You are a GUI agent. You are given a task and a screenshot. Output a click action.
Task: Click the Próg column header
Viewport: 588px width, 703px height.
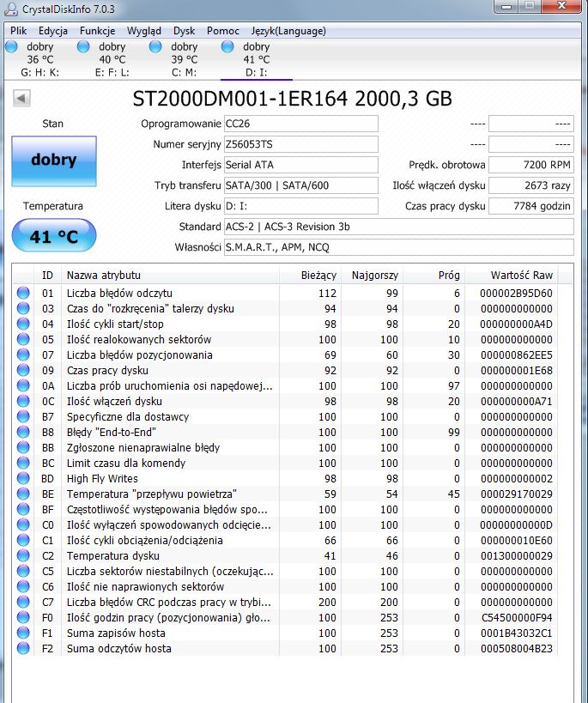click(x=433, y=275)
